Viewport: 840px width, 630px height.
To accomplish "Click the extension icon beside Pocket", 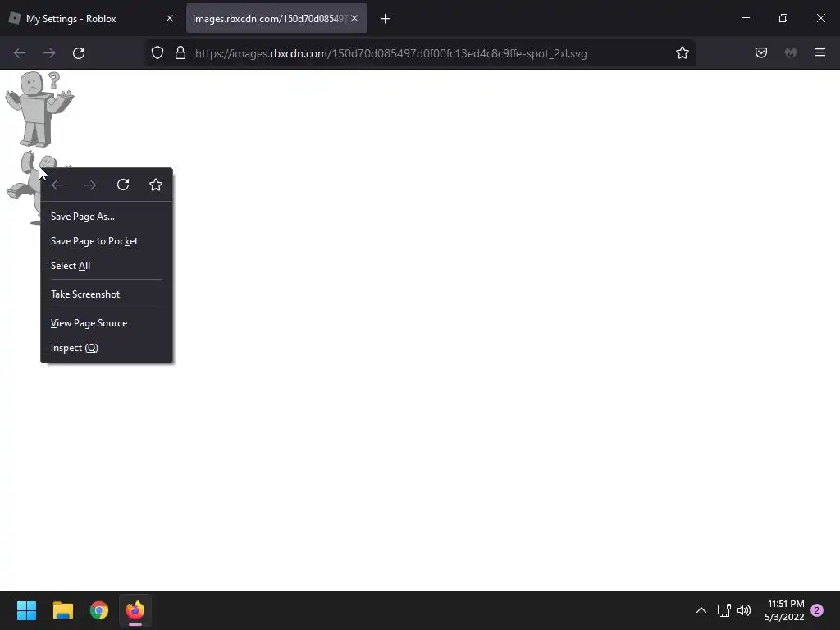I will (791, 52).
